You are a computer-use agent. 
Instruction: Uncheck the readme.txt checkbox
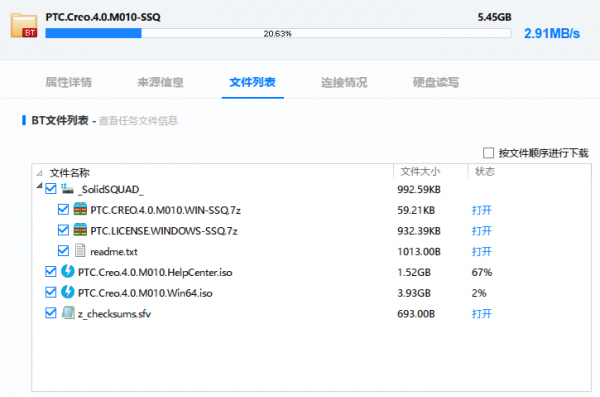click(x=64, y=251)
